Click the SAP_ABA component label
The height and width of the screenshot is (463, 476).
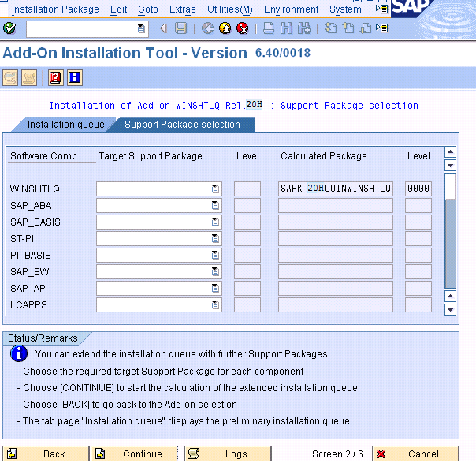[x=31, y=206]
